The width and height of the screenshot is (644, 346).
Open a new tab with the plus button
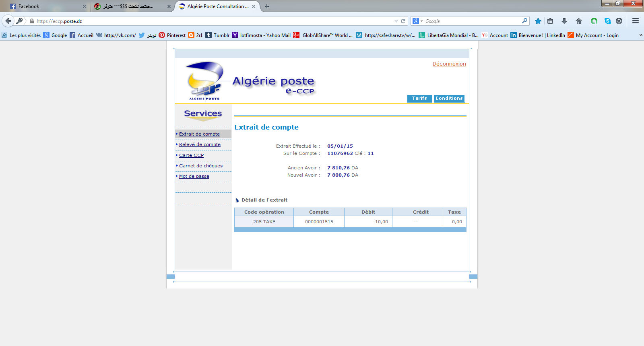266,6
